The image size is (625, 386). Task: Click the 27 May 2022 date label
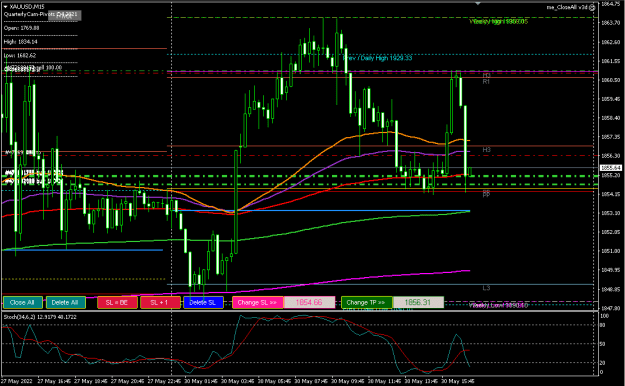click(16, 381)
